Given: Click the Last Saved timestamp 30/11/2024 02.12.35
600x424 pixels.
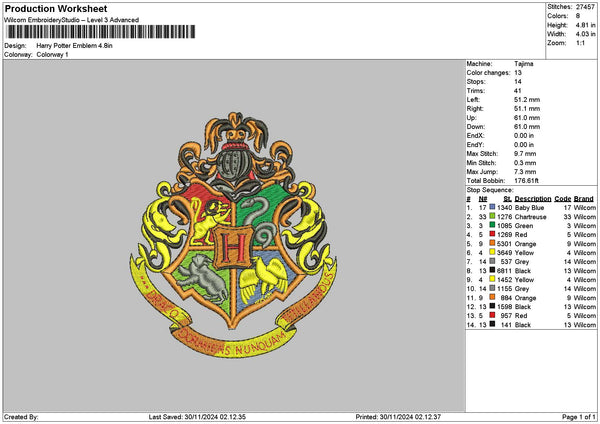Looking at the screenshot, I should click(215, 417).
